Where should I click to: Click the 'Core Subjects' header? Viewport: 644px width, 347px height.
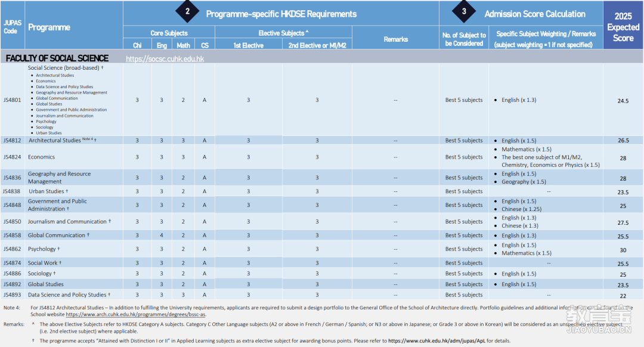(x=169, y=33)
